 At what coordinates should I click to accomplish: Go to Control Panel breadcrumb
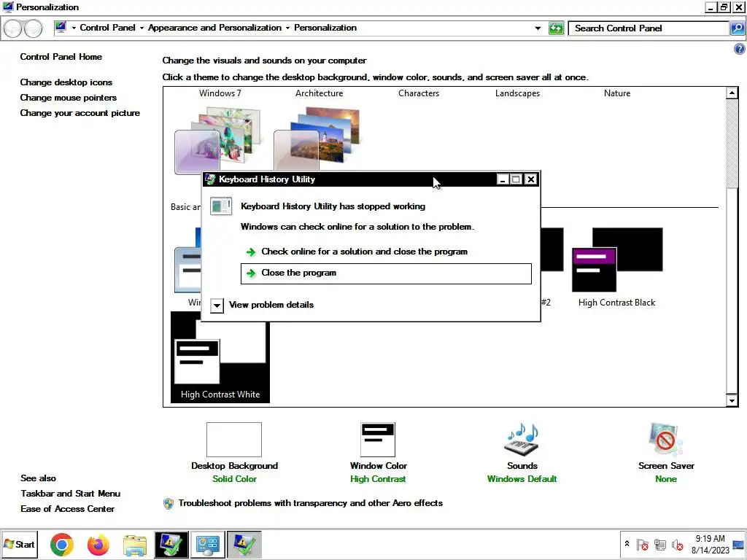coord(108,28)
